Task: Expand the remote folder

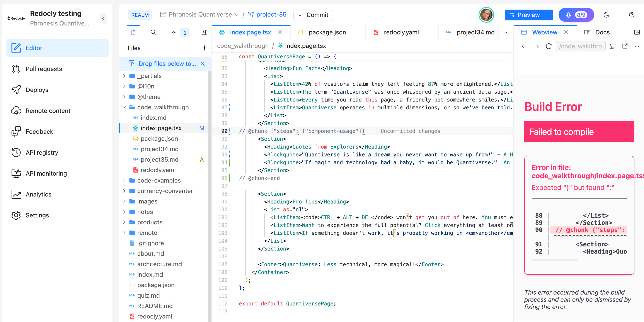Action: coord(124,233)
